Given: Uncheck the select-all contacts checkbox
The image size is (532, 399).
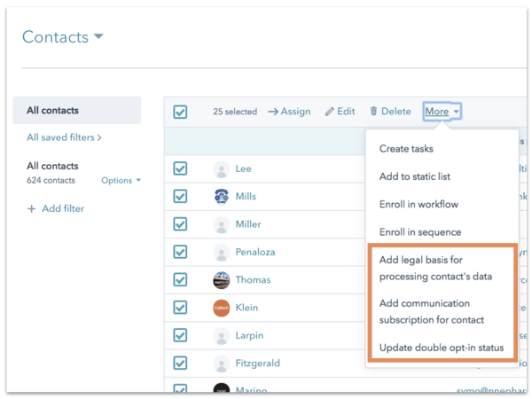Looking at the screenshot, I should coord(181,113).
